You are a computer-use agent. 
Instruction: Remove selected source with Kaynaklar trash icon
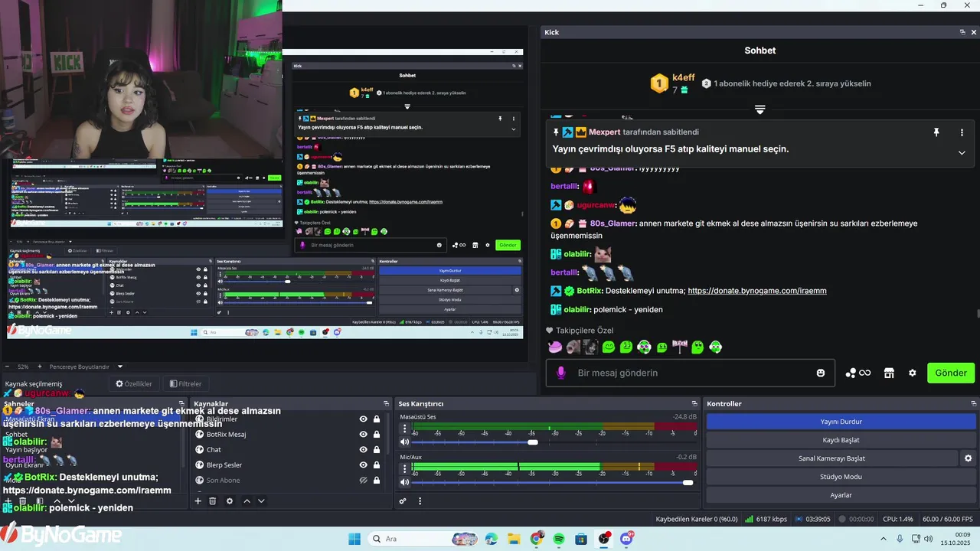[213, 501]
